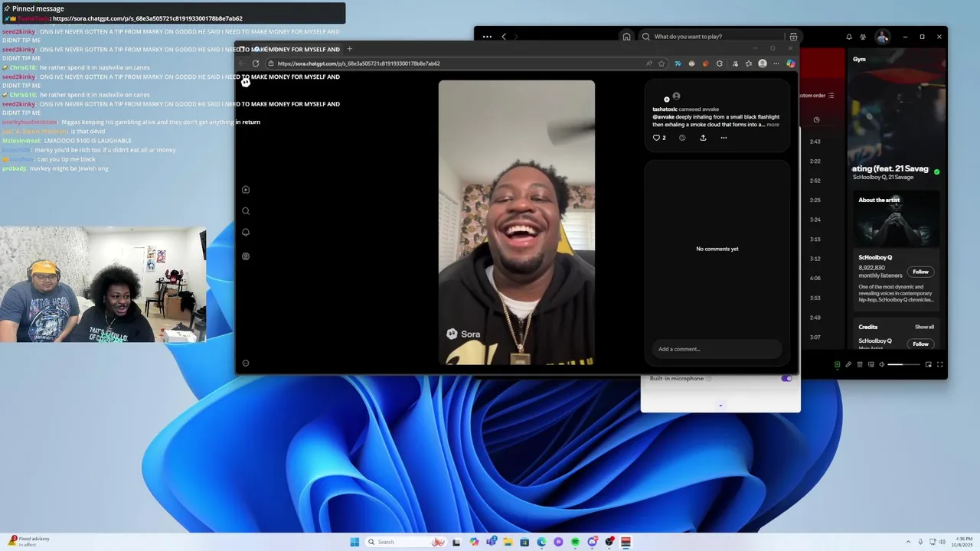The image size is (980, 551).
Task: Click the browser address bar URL
Action: tap(358, 64)
